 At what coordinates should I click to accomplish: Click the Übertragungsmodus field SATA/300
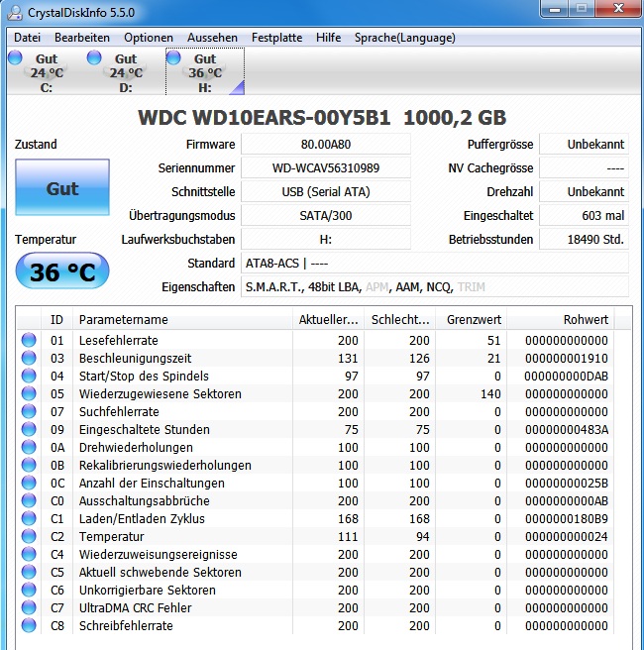click(x=326, y=216)
